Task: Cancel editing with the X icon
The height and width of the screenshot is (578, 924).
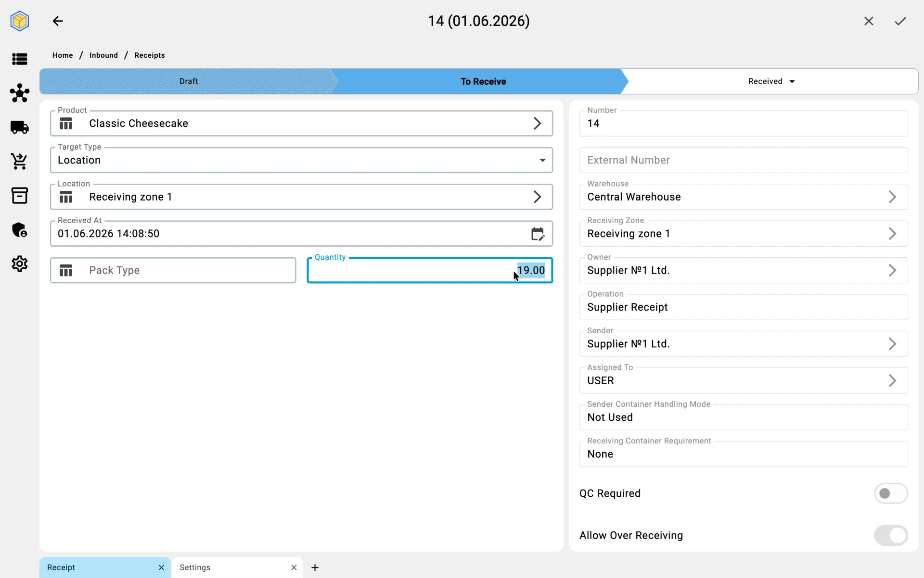Action: [869, 21]
